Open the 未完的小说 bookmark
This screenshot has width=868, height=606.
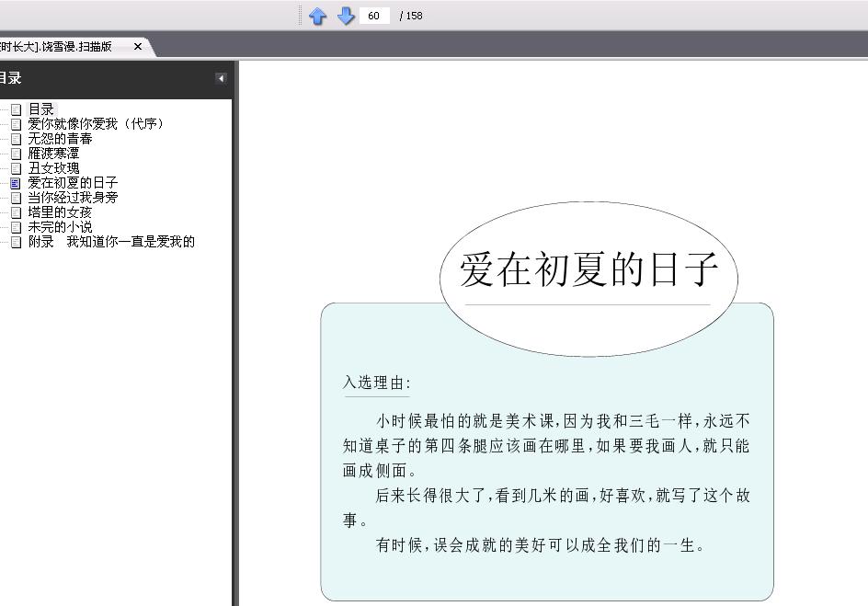tap(61, 227)
